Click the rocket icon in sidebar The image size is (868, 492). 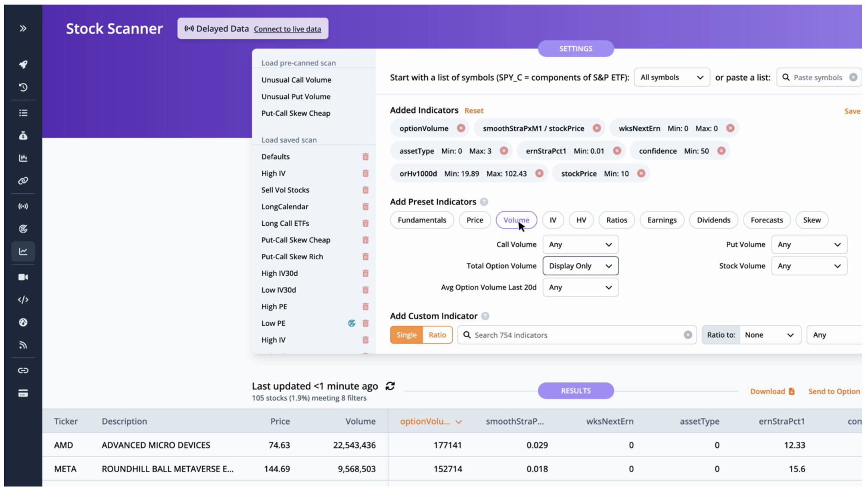tap(23, 65)
